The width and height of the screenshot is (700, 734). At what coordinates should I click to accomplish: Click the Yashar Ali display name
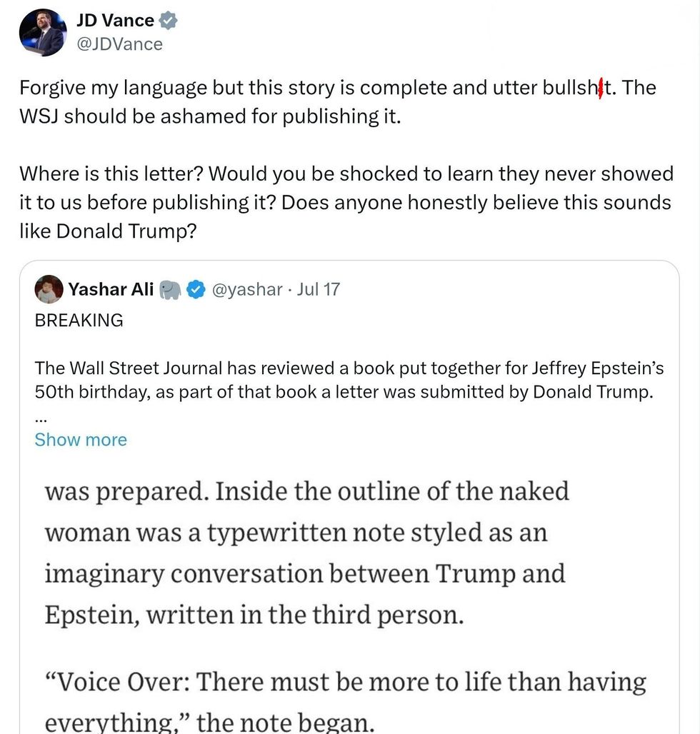[111, 289]
